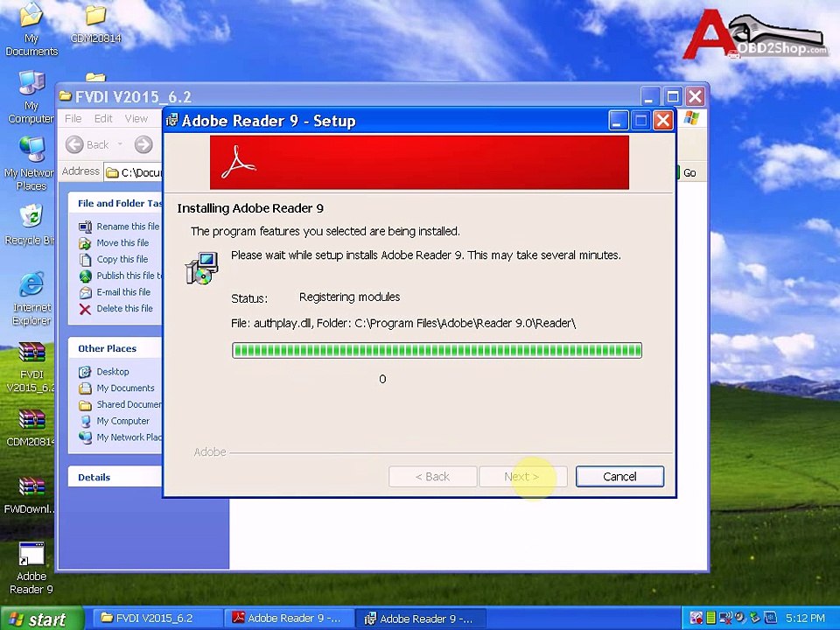Minimize the Adobe Reader 9 Setup window
This screenshot has width=840, height=630.
click(x=619, y=121)
